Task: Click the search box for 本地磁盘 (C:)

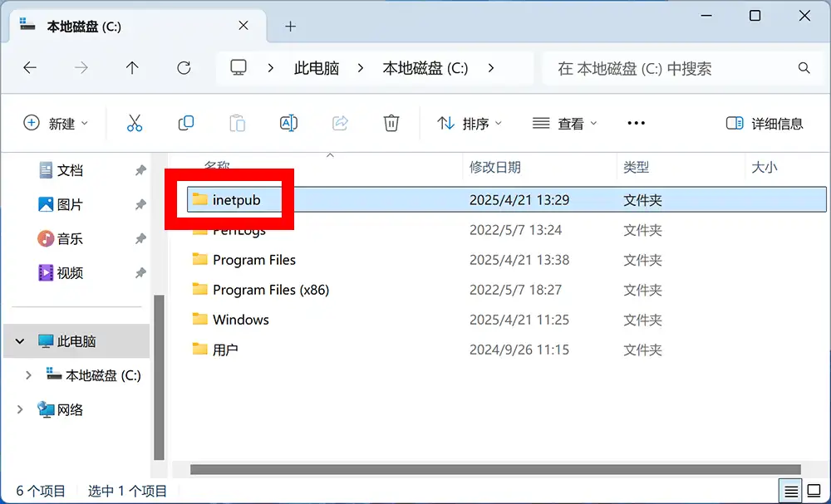Action: [673, 68]
